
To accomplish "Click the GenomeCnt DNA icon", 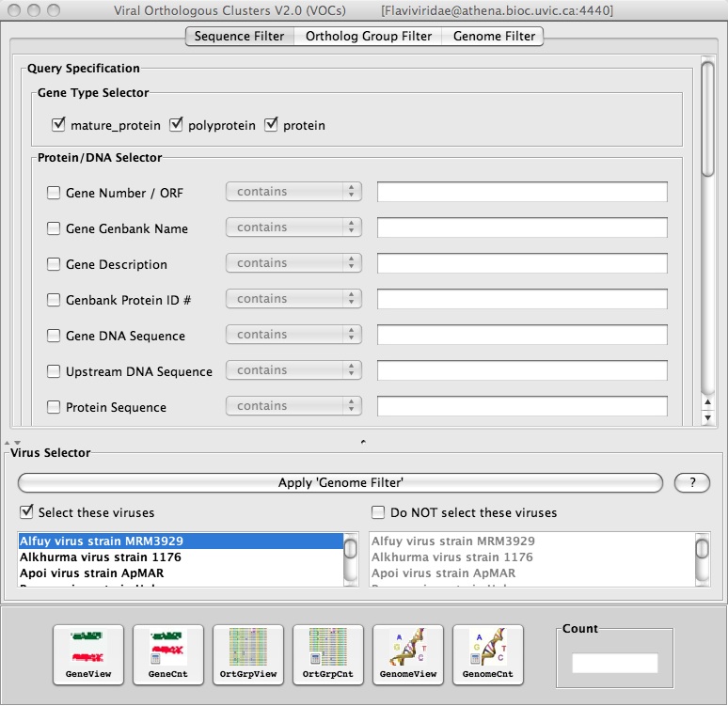I will pyautogui.click(x=488, y=654).
